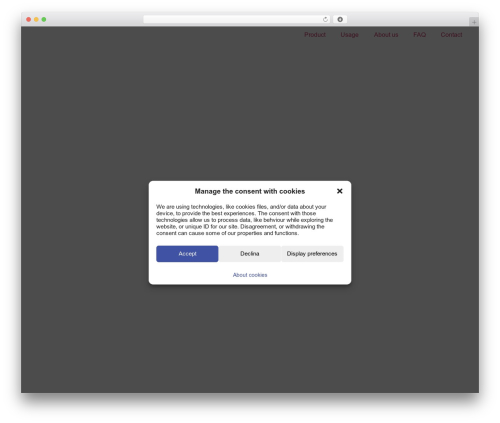Navigate to FAQ

(419, 35)
